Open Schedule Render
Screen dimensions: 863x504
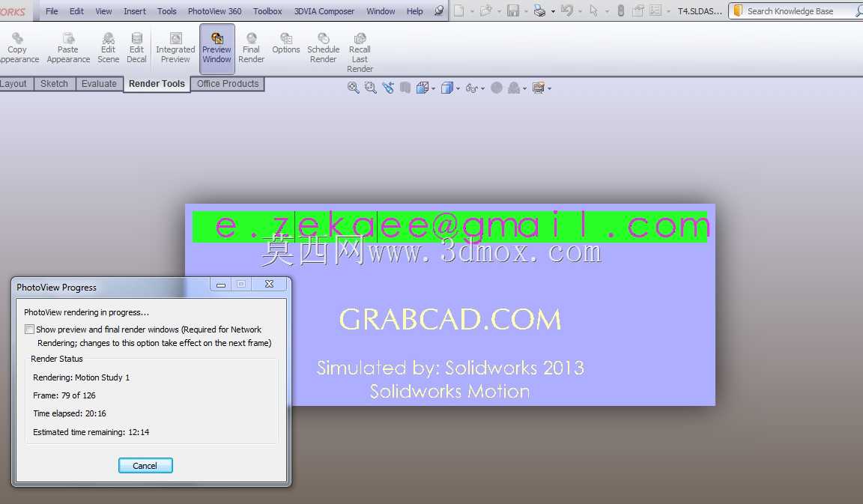pyautogui.click(x=323, y=49)
